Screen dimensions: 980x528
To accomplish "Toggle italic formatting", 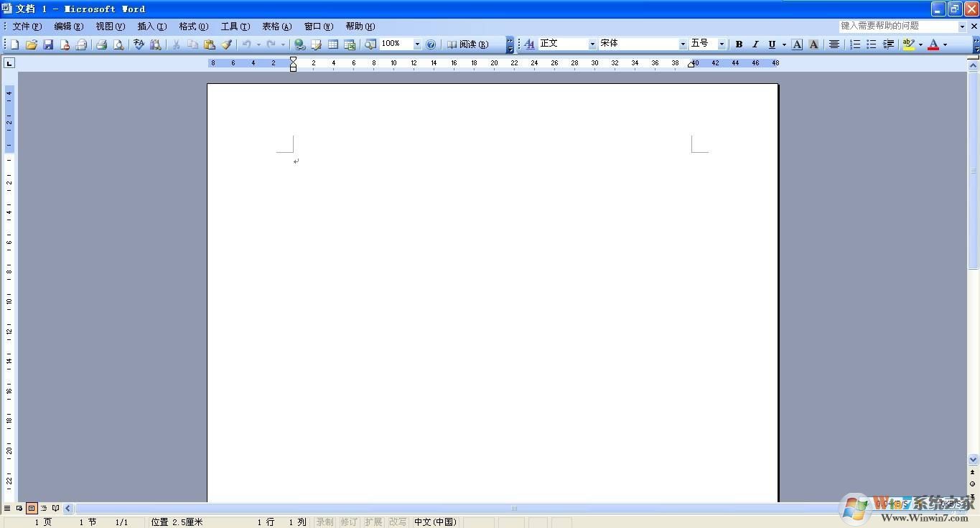I will pos(755,44).
